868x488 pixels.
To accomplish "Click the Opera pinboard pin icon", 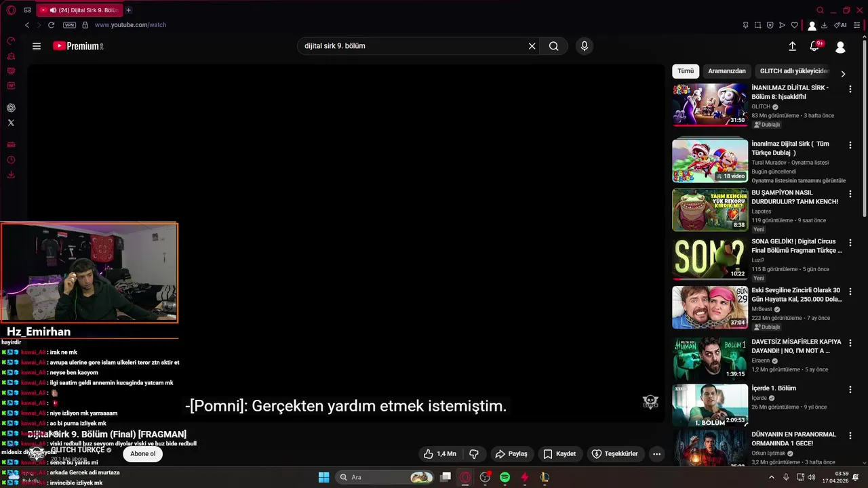I will 745,25.
